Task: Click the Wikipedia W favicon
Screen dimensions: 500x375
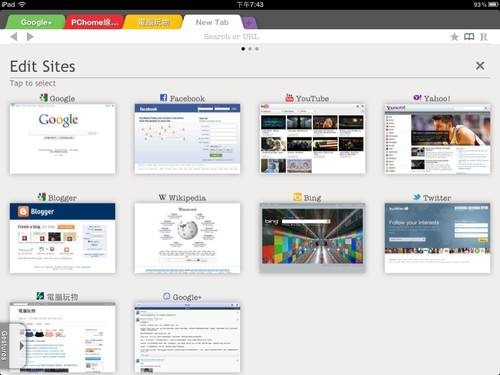Action: 162,197
